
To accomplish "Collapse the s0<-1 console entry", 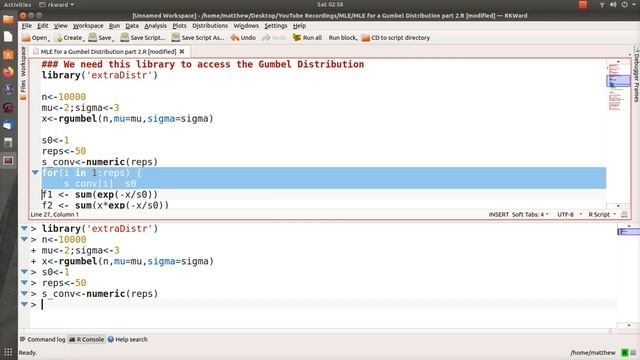I will (24, 272).
